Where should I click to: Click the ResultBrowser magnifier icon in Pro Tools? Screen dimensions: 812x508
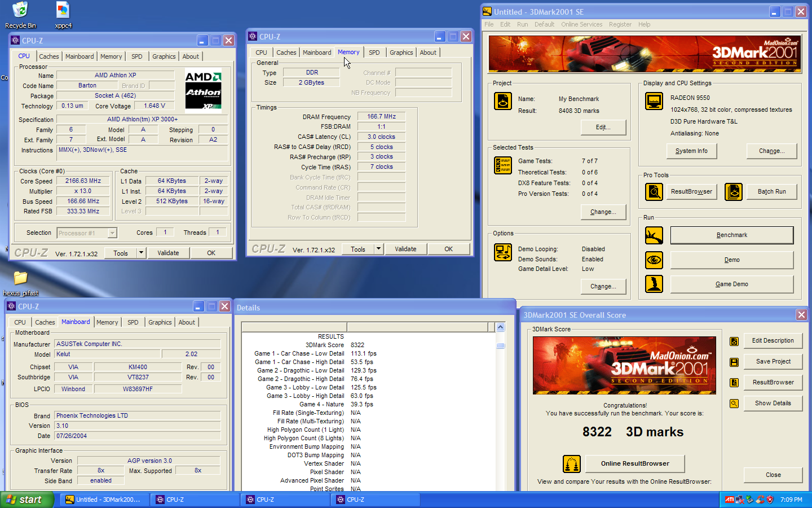(x=654, y=192)
